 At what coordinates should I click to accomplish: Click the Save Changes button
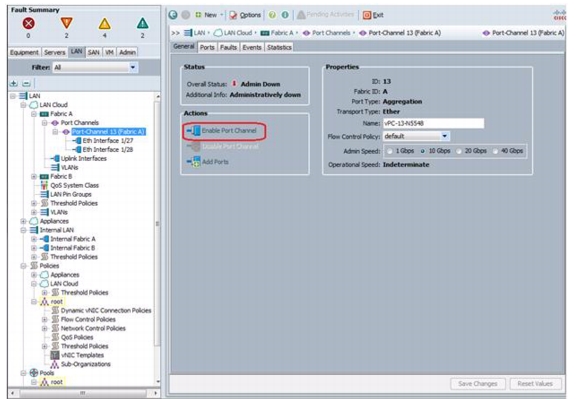tap(478, 384)
